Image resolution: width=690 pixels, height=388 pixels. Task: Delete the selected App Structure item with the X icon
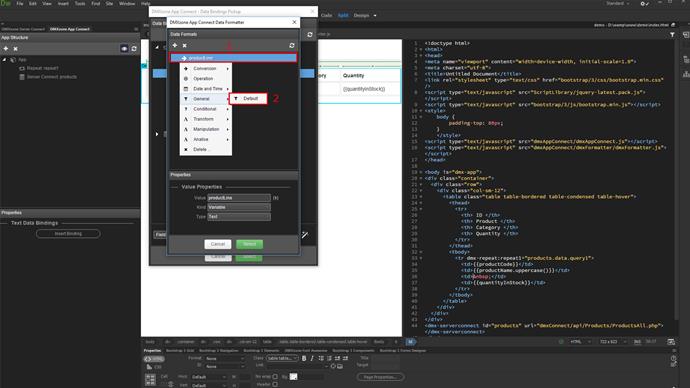(x=15, y=48)
